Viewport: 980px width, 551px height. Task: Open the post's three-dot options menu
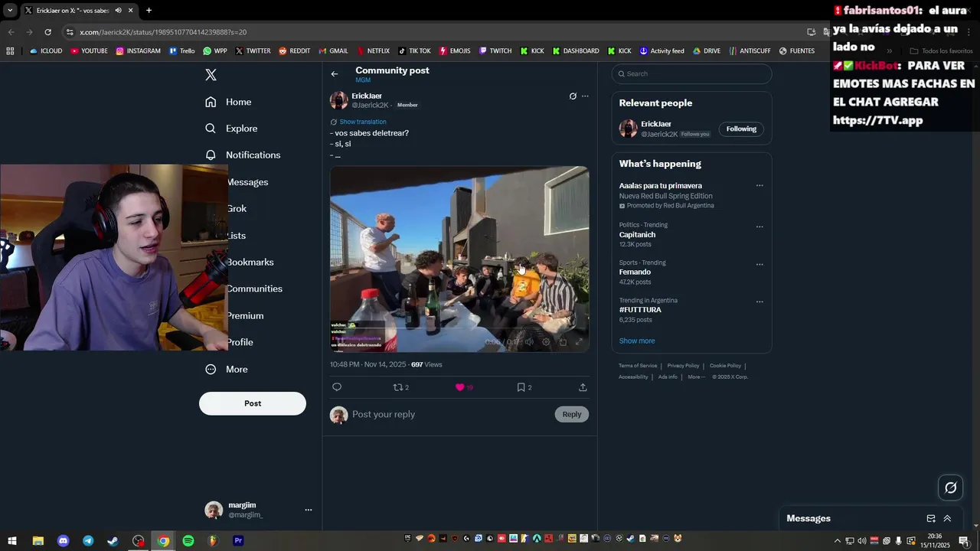pyautogui.click(x=585, y=96)
